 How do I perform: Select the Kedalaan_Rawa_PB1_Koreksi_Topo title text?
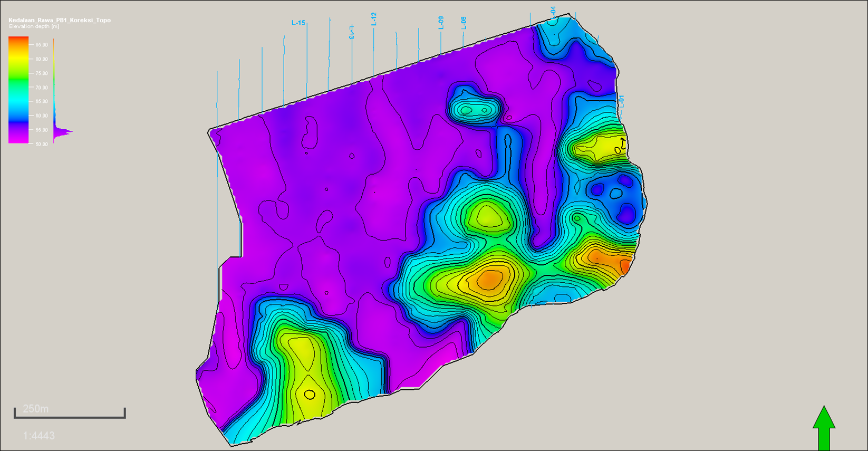tap(60, 20)
